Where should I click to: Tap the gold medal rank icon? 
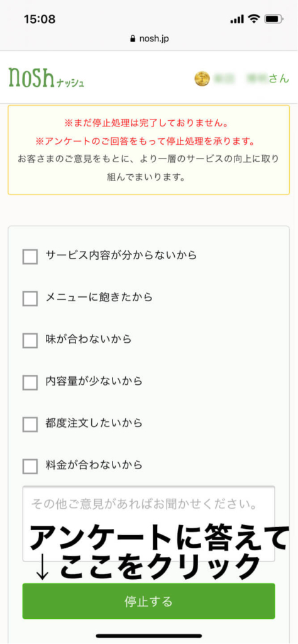point(202,79)
